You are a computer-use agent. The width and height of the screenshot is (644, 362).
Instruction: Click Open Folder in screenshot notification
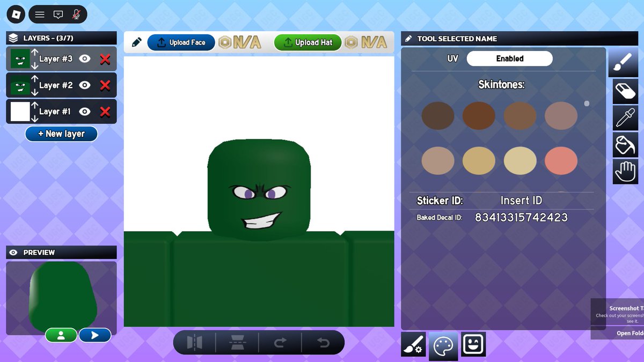point(630,333)
